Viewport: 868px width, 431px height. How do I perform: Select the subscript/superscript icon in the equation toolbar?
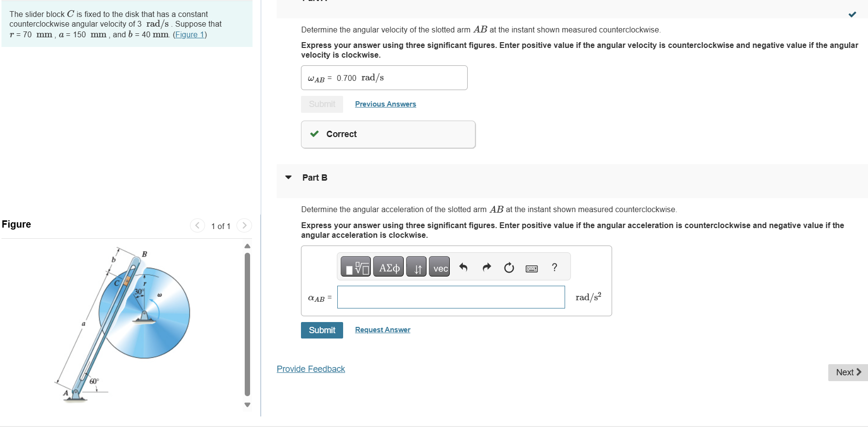[416, 267]
